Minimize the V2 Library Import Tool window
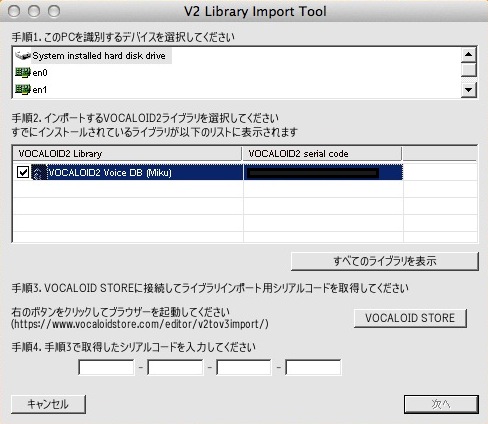 pos(34,11)
